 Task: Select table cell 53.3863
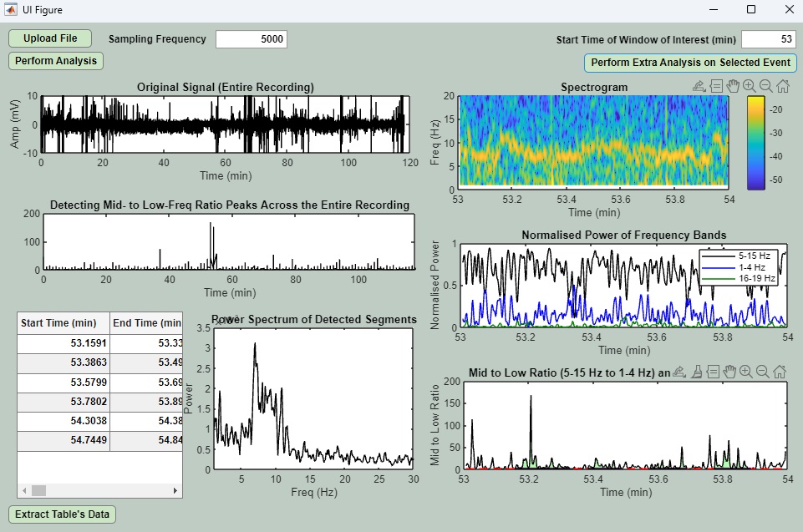tap(64, 362)
